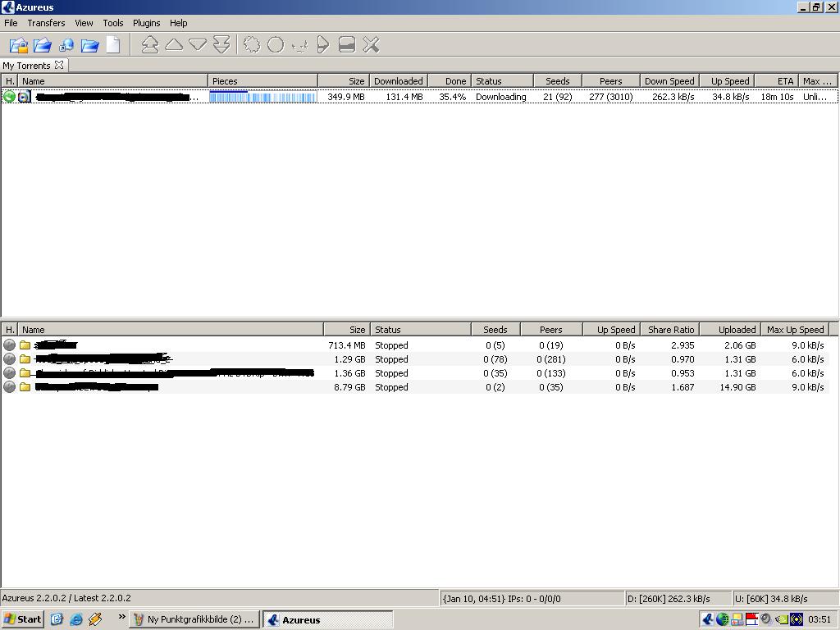Expand quick launch overflow chevron

[x=121, y=617]
